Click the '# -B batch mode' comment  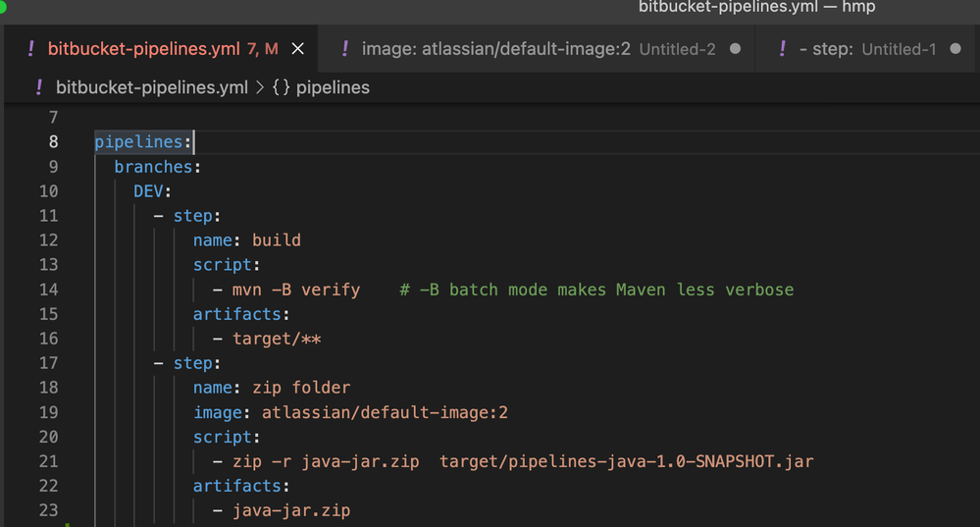[596, 290]
